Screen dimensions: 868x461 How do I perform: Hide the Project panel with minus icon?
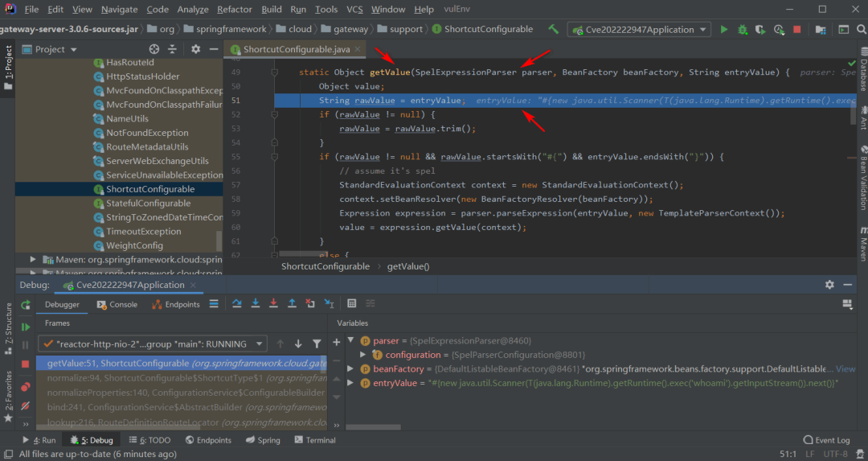click(x=214, y=49)
